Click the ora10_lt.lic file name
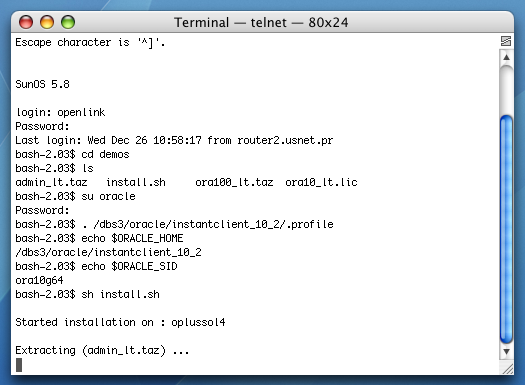 click(321, 182)
